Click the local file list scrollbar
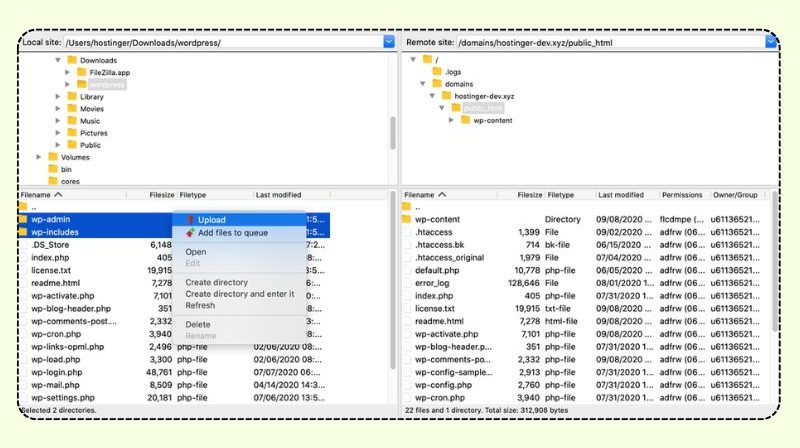The image size is (800, 448). pyautogui.click(x=393, y=280)
